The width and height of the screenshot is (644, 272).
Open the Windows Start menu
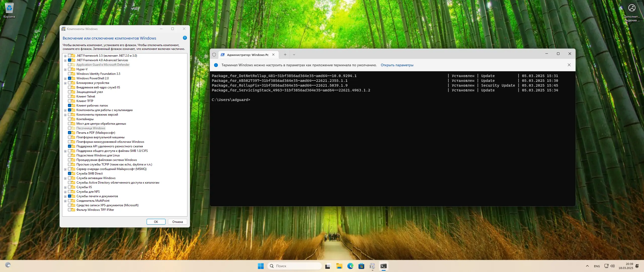point(261,266)
